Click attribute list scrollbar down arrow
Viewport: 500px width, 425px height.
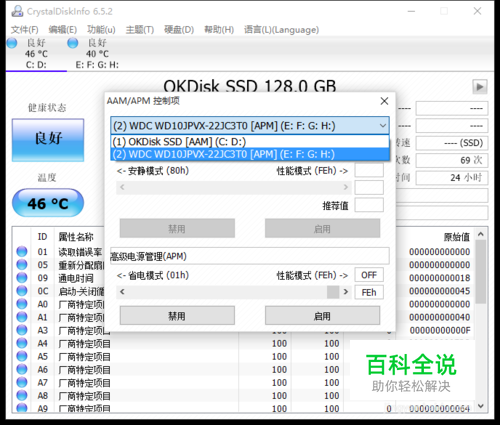coord(480,406)
